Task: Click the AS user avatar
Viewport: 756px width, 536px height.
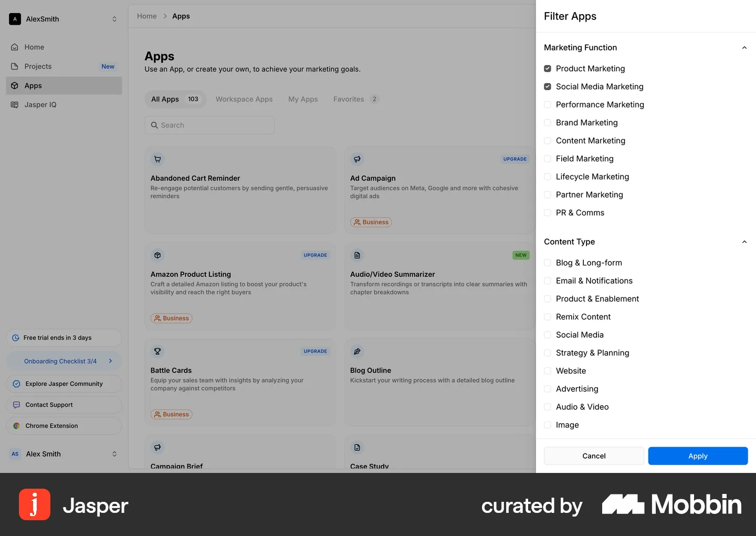Action: (x=15, y=454)
